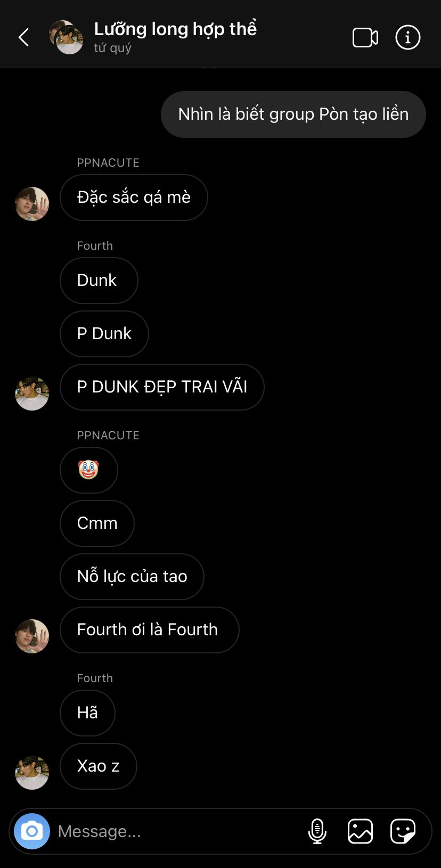Image resolution: width=441 pixels, height=868 pixels.
Task: Select the message Fourth ơi là Fourth
Action: 150,630
